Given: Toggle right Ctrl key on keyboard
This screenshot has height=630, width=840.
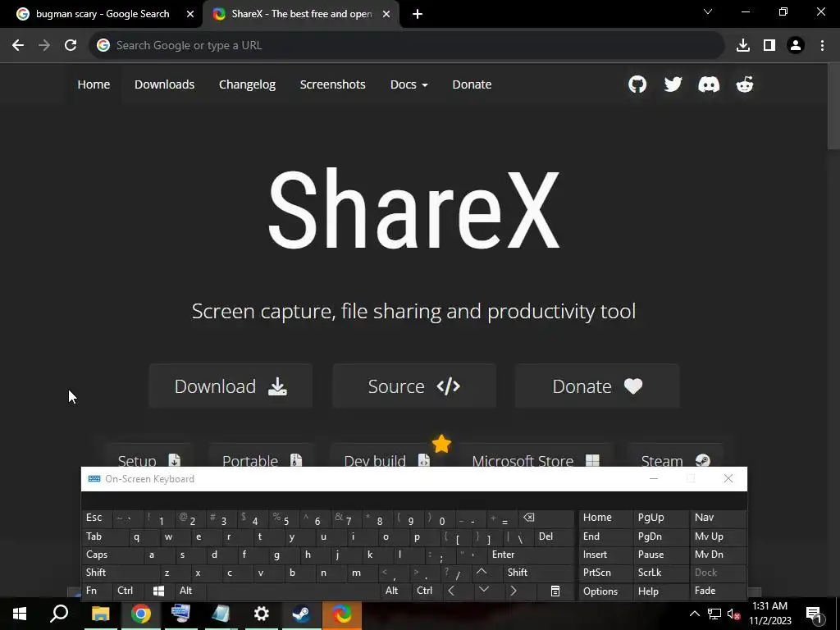Looking at the screenshot, I should (427, 591).
